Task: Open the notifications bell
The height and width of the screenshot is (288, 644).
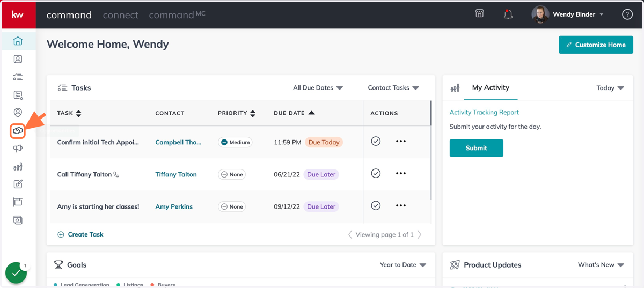Action: (508, 14)
